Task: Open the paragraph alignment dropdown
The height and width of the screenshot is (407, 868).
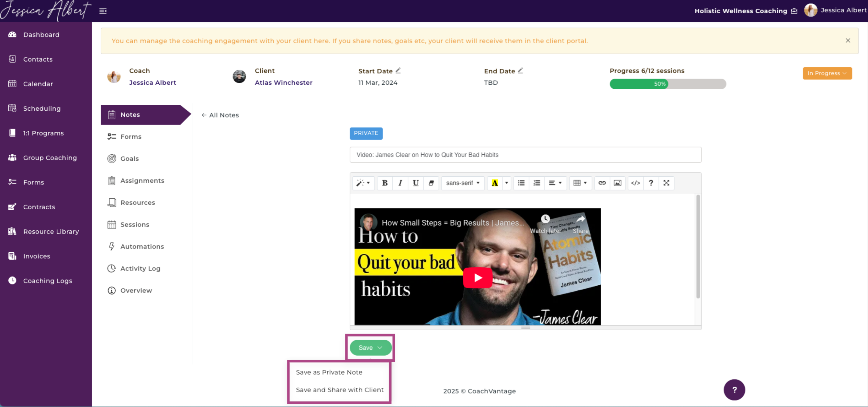Action: (555, 183)
